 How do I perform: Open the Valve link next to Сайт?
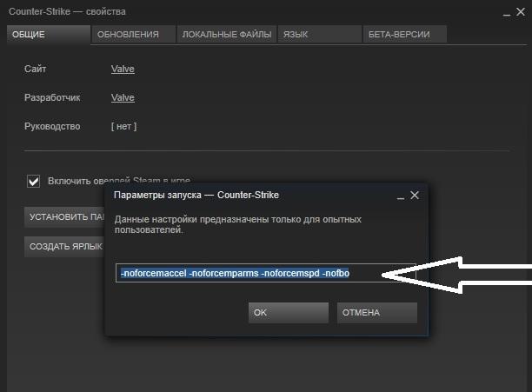coord(123,69)
